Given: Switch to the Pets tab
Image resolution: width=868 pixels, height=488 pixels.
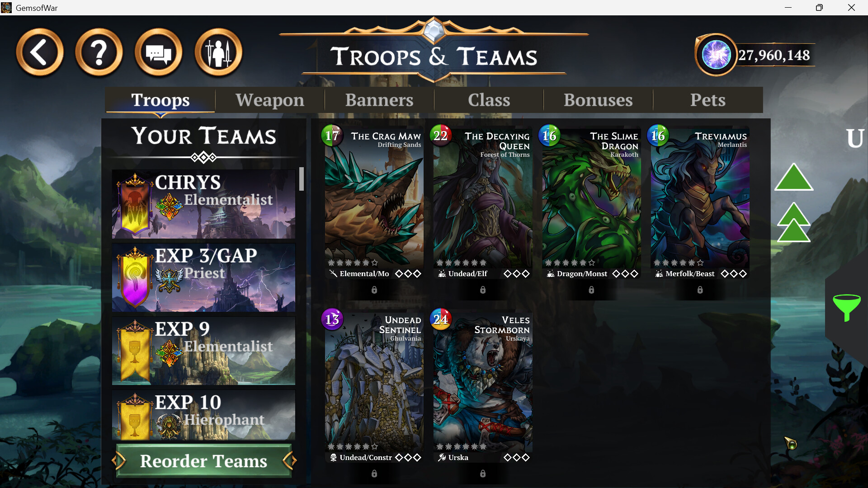Looking at the screenshot, I should (708, 100).
